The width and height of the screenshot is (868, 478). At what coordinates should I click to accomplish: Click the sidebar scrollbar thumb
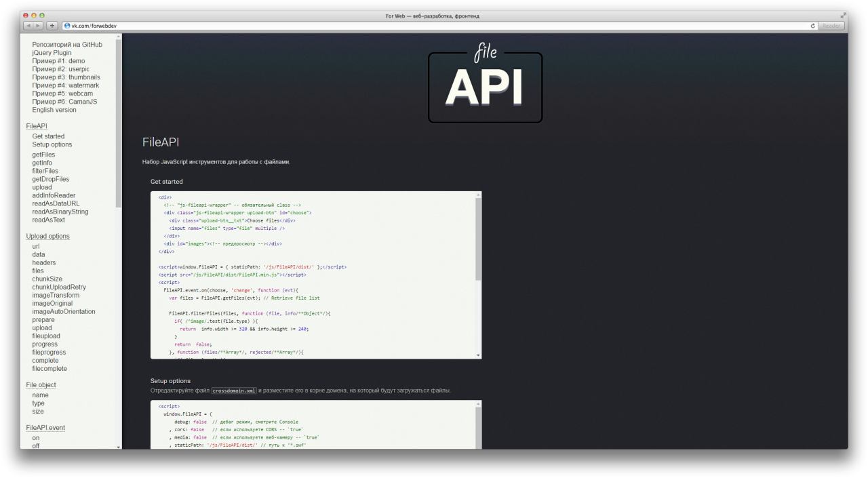(119, 122)
